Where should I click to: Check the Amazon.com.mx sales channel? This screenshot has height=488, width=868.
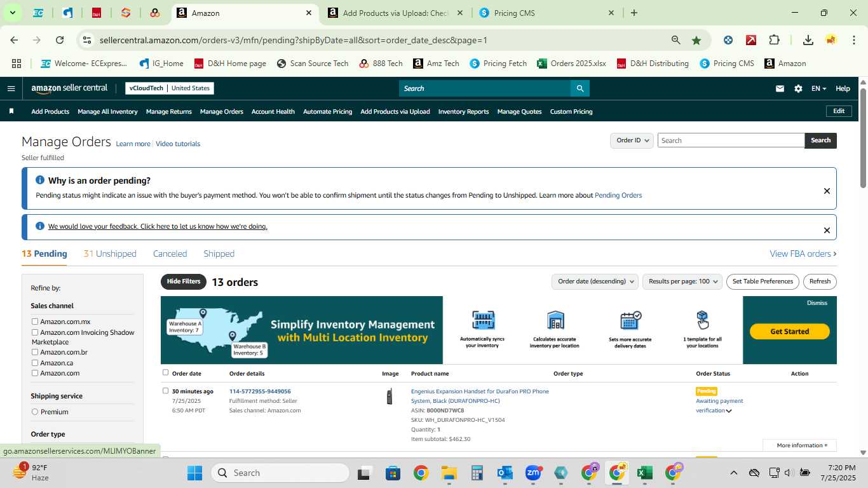35,322
